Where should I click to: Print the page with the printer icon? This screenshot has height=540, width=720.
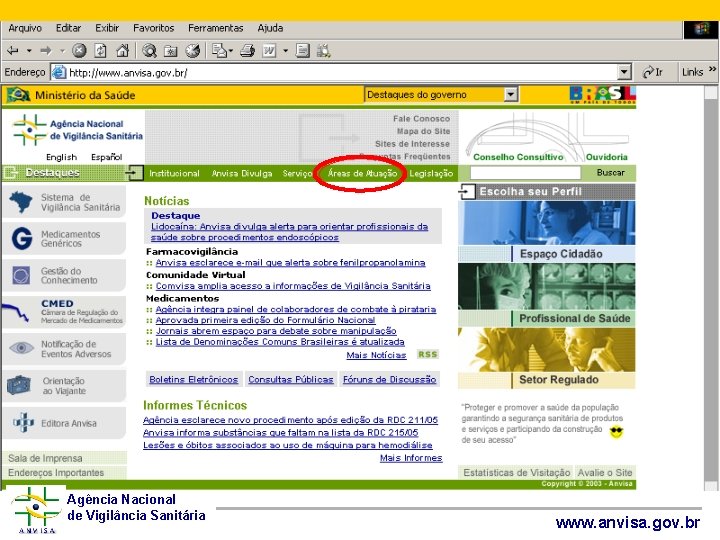point(248,51)
